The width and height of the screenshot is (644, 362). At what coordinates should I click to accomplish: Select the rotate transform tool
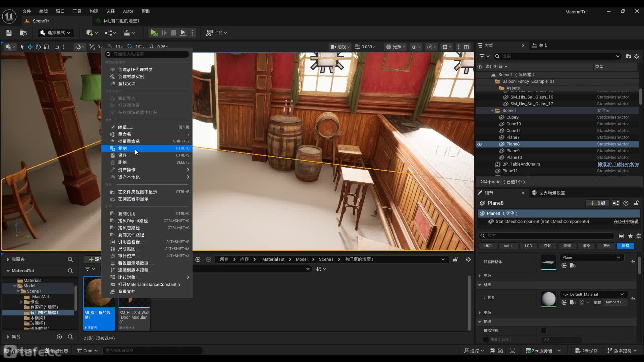[x=38, y=47]
